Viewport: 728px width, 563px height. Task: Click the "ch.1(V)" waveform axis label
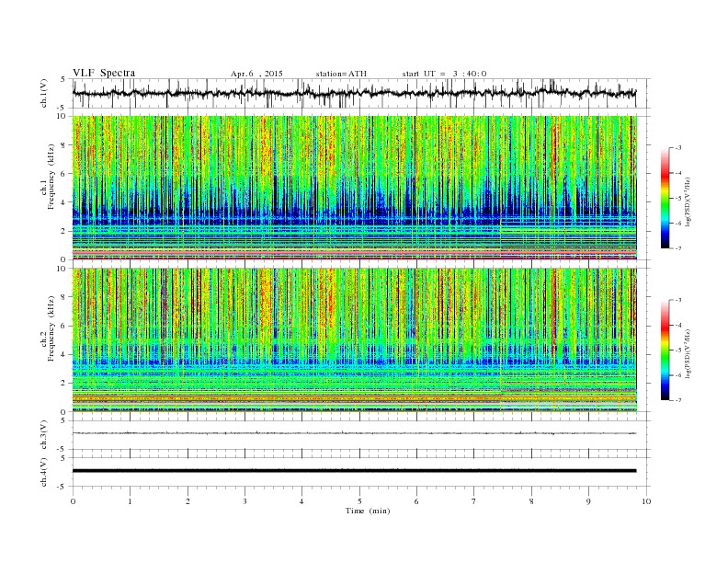click(x=44, y=93)
